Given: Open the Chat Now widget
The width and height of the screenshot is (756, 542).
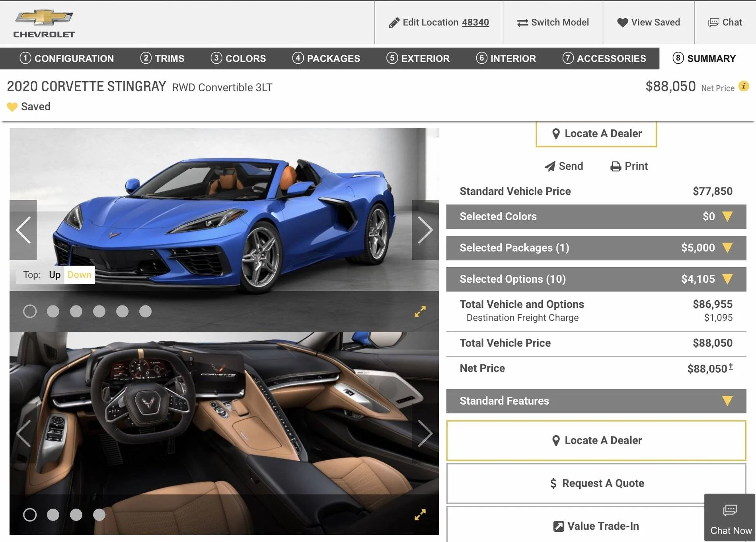Looking at the screenshot, I should [x=730, y=517].
